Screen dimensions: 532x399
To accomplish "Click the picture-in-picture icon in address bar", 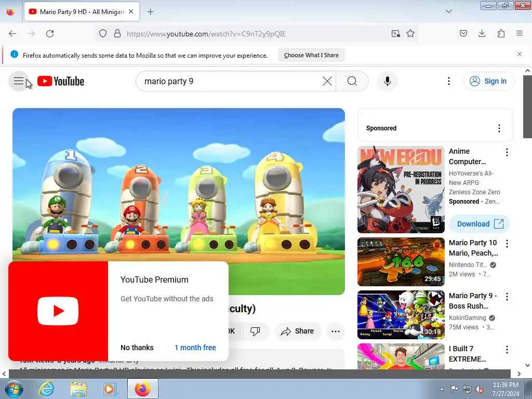I will pos(395,34).
